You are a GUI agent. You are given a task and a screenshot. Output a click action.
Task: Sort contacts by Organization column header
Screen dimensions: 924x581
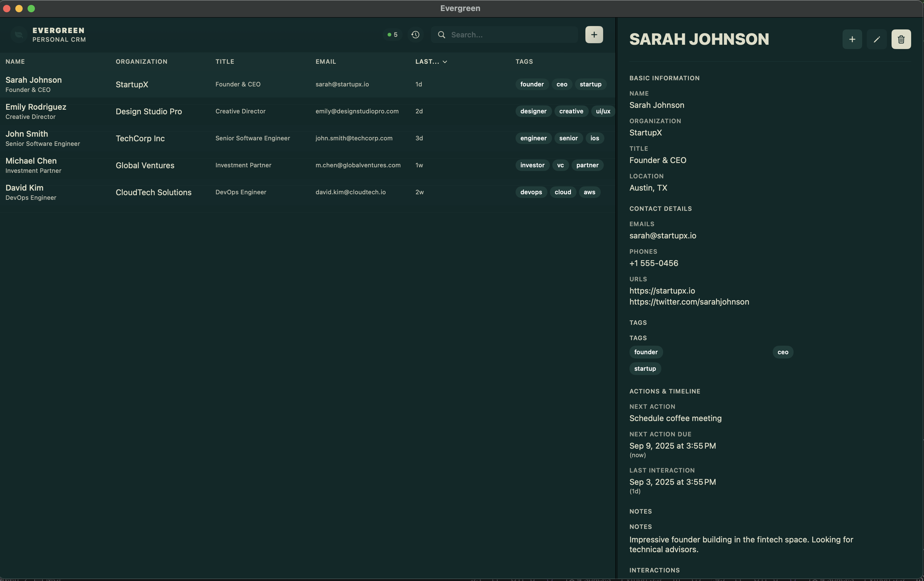tap(141, 62)
